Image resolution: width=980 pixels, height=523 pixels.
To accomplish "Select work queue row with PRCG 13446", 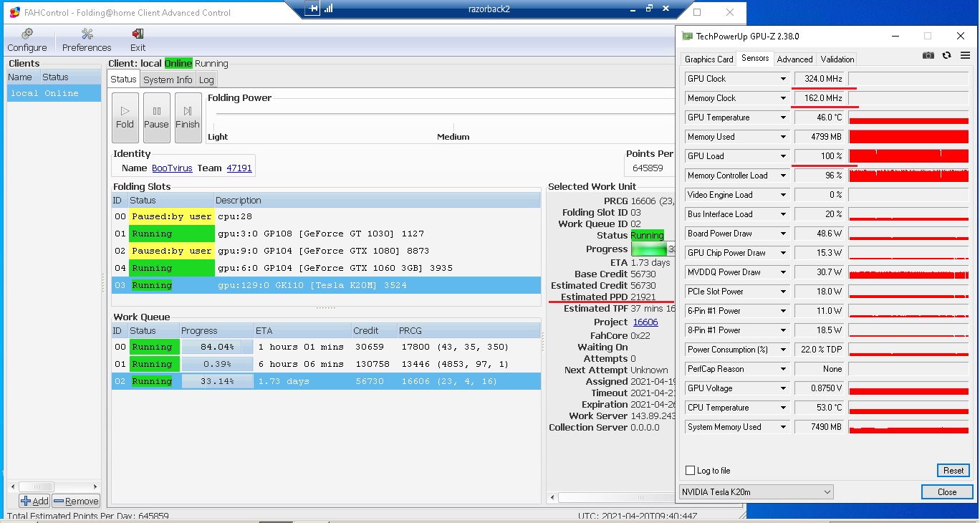I will [x=326, y=364].
